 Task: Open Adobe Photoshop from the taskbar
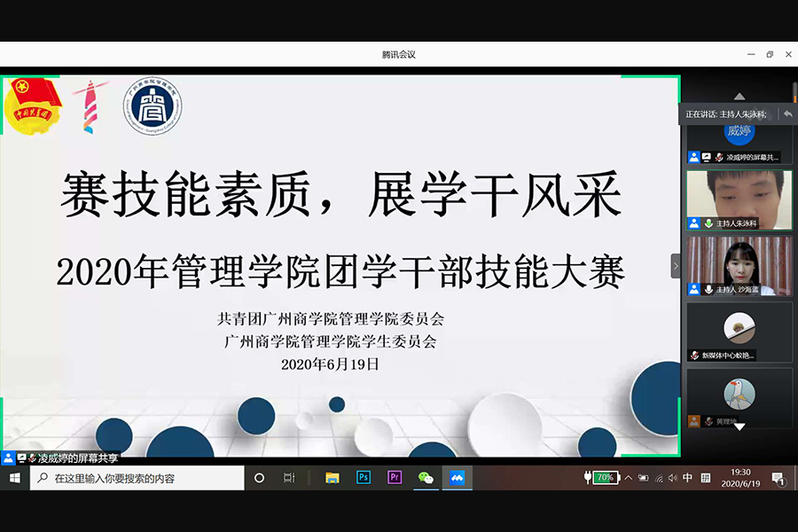(x=362, y=477)
